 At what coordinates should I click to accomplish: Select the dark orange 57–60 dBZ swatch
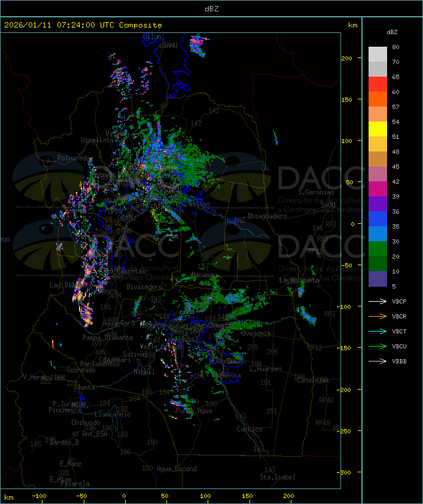[378, 99]
